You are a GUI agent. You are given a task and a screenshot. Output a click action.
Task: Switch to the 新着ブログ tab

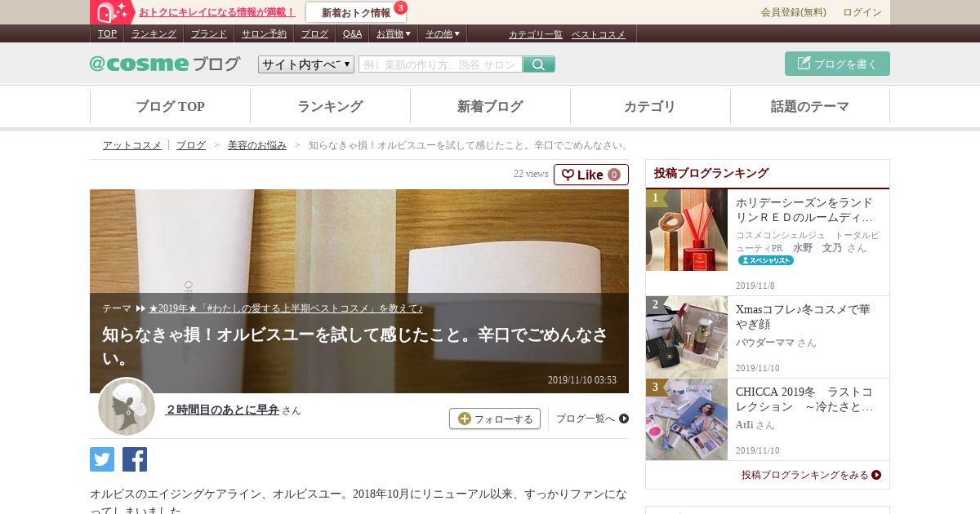pyautogui.click(x=490, y=106)
